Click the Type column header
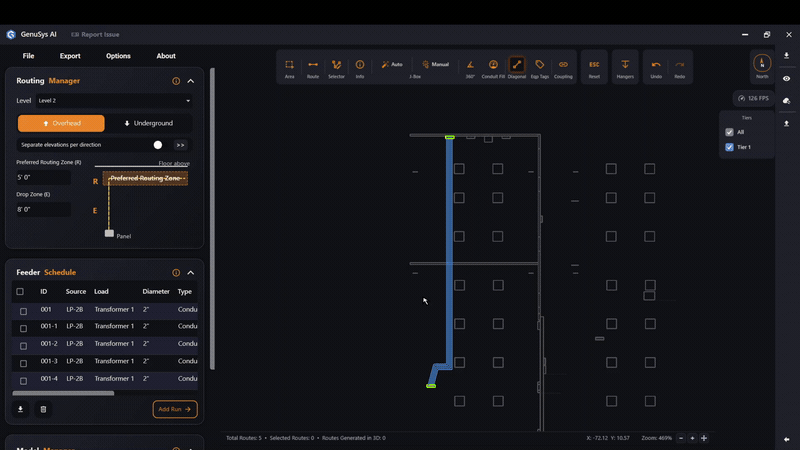800x450 pixels. click(x=185, y=292)
